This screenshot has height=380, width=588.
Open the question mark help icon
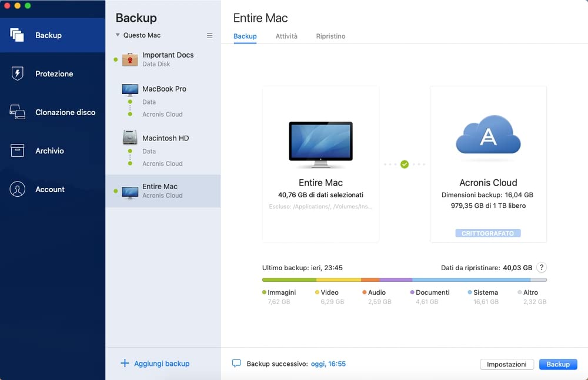(542, 268)
